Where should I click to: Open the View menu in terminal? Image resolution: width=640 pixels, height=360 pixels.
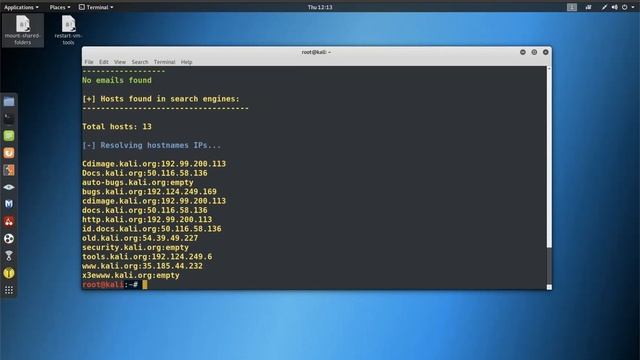click(120, 62)
